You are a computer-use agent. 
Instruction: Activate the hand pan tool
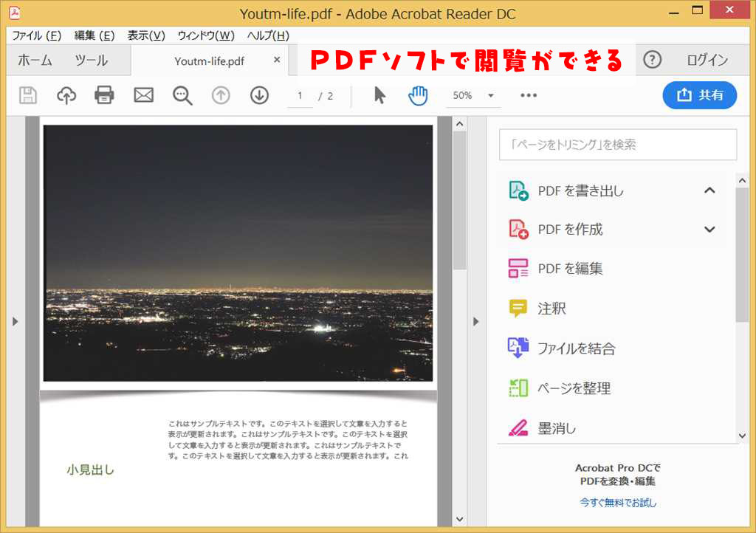point(418,95)
